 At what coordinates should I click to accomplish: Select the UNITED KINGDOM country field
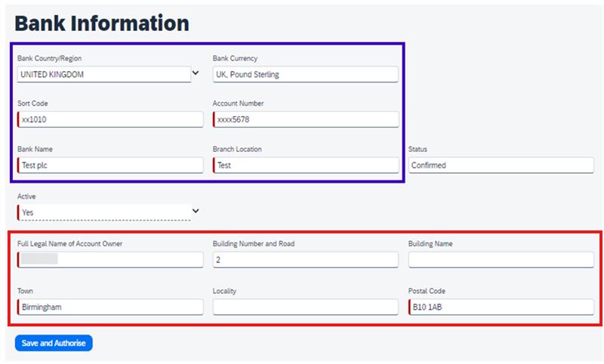pyautogui.click(x=103, y=74)
